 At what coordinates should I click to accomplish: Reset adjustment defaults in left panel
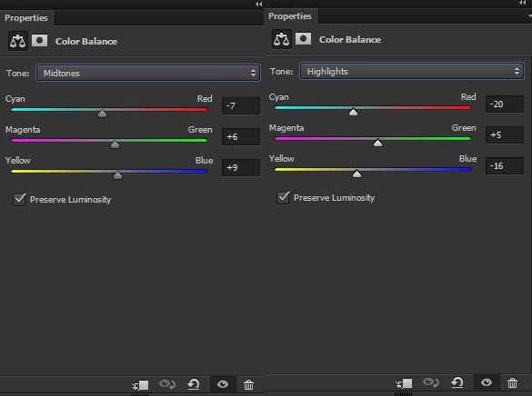coord(194,384)
